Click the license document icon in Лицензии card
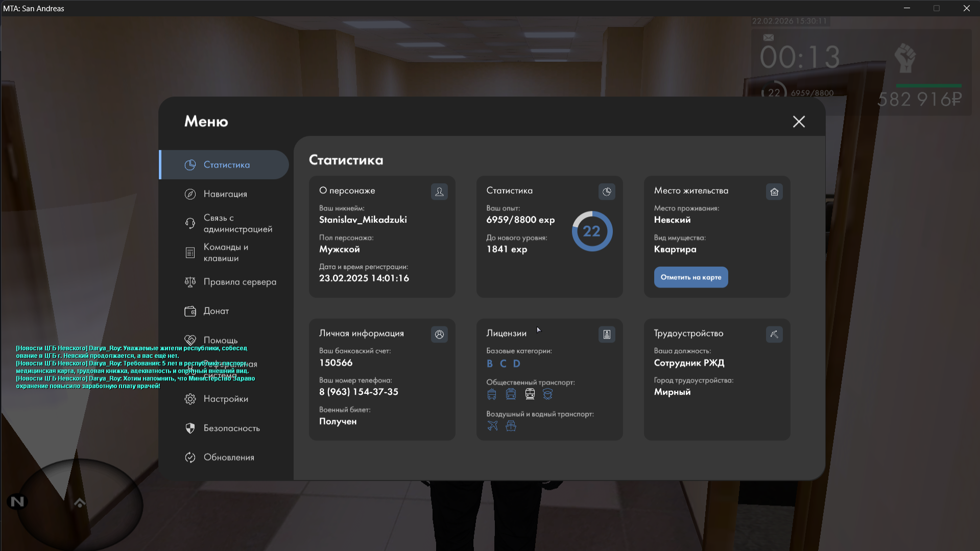 (607, 334)
